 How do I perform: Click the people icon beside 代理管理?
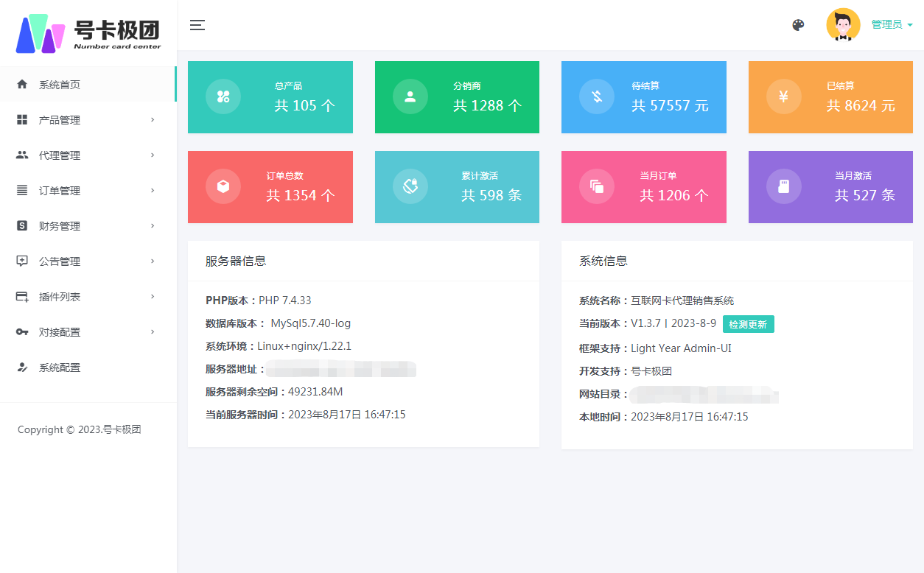[22, 155]
